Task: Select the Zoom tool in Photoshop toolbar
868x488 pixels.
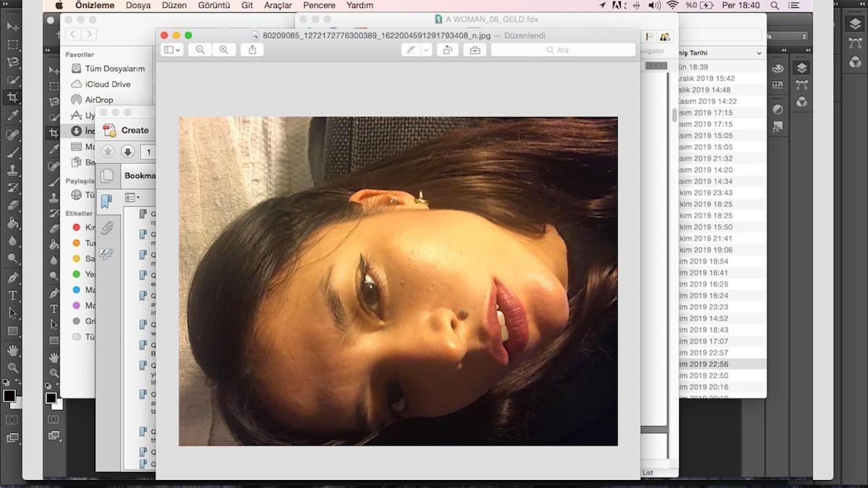Action: tap(12, 368)
